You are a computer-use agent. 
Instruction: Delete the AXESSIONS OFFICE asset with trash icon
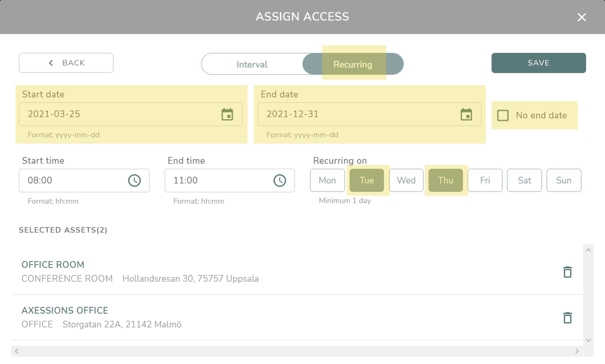(567, 318)
